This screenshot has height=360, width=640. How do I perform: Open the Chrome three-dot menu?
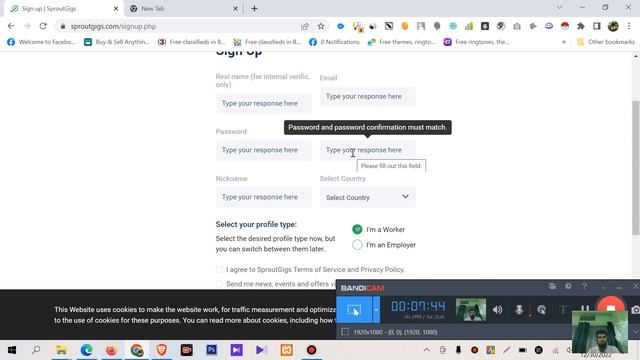(629, 26)
